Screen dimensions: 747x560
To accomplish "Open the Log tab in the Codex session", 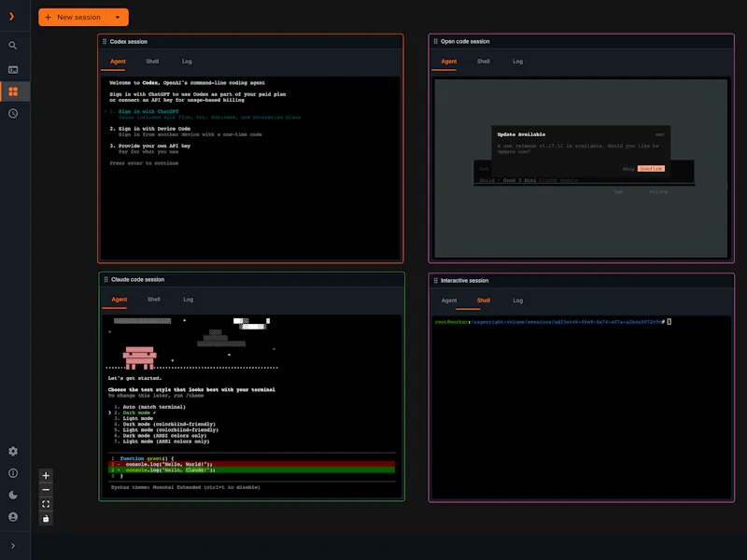I will point(187,62).
